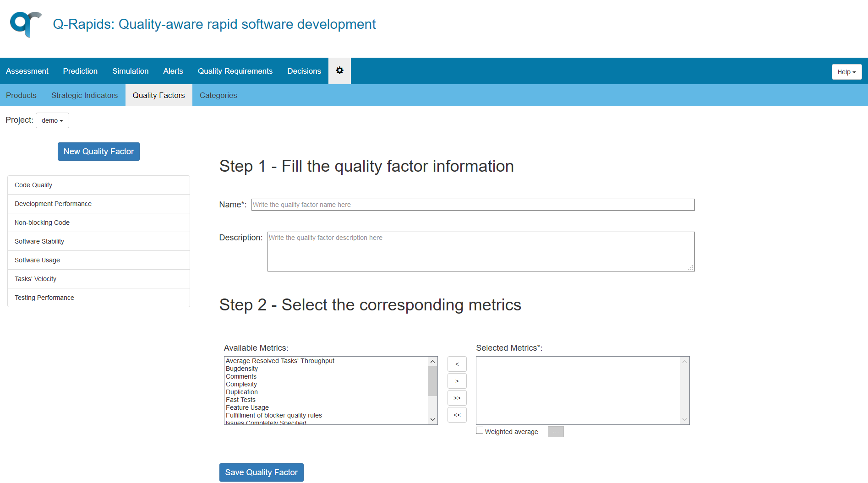Click the single right-arrow transfer button
868x483 pixels.
pos(457,380)
